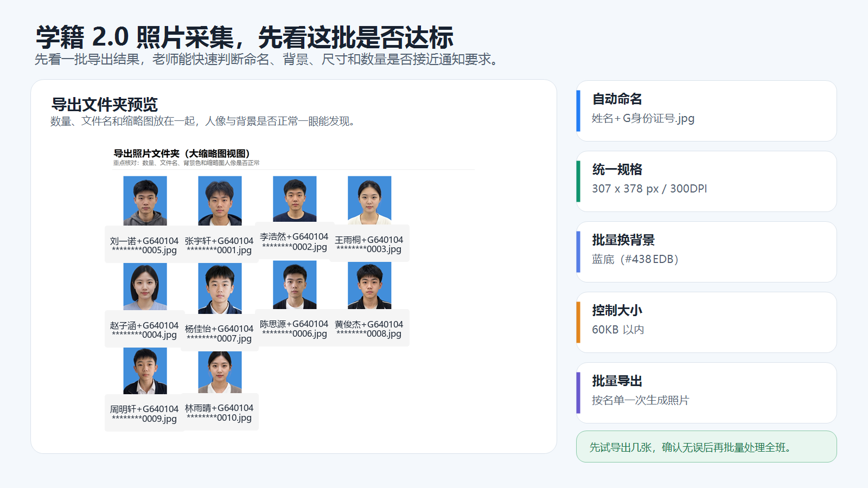
Task: Click the 批量换背景 card heading
Action: [x=623, y=240]
